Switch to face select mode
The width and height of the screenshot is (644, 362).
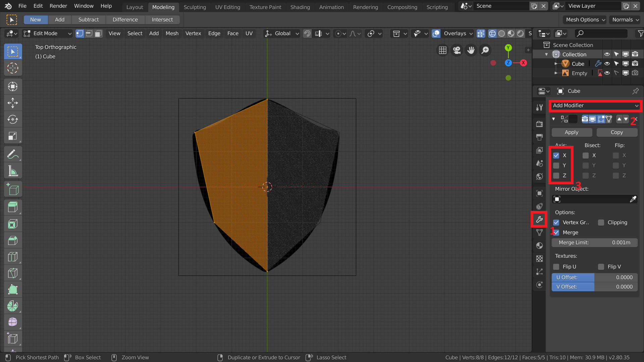pyautogui.click(x=98, y=34)
